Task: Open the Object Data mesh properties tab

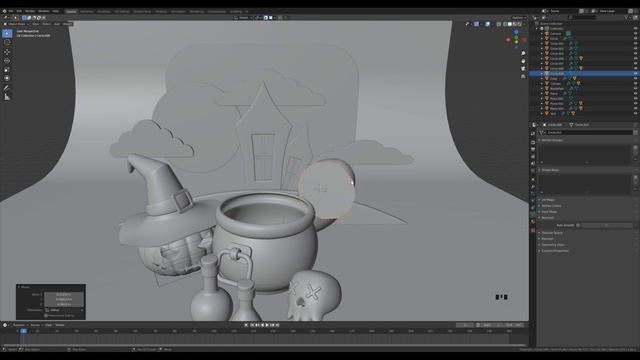Action: pyautogui.click(x=533, y=213)
